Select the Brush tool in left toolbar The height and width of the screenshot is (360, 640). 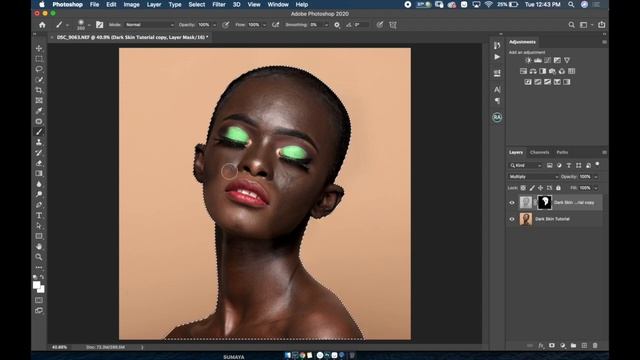tap(39, 132)
